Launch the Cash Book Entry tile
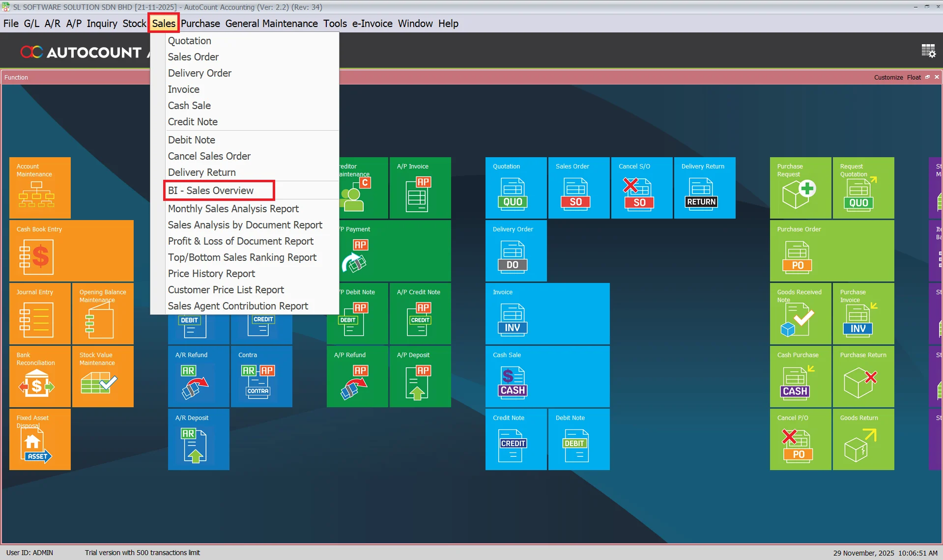Image resolution: width=943 pixels, height=560 pixels. 71,251
